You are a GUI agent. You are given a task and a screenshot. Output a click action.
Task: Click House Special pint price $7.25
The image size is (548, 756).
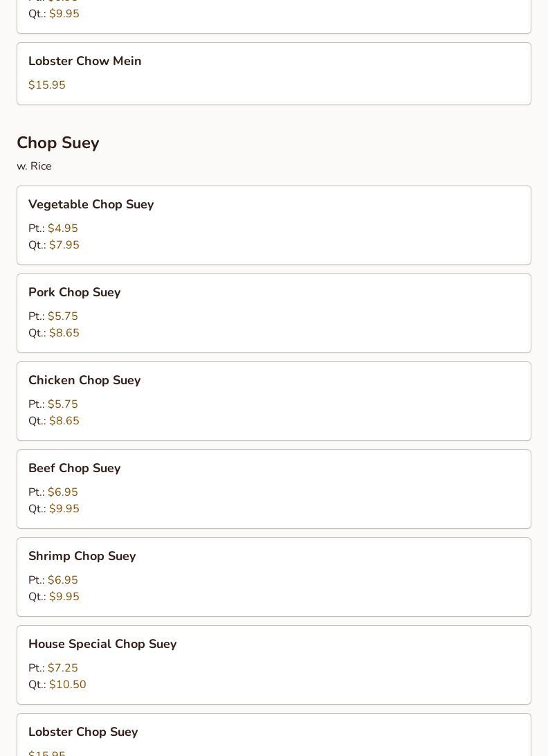click(63, 668)
